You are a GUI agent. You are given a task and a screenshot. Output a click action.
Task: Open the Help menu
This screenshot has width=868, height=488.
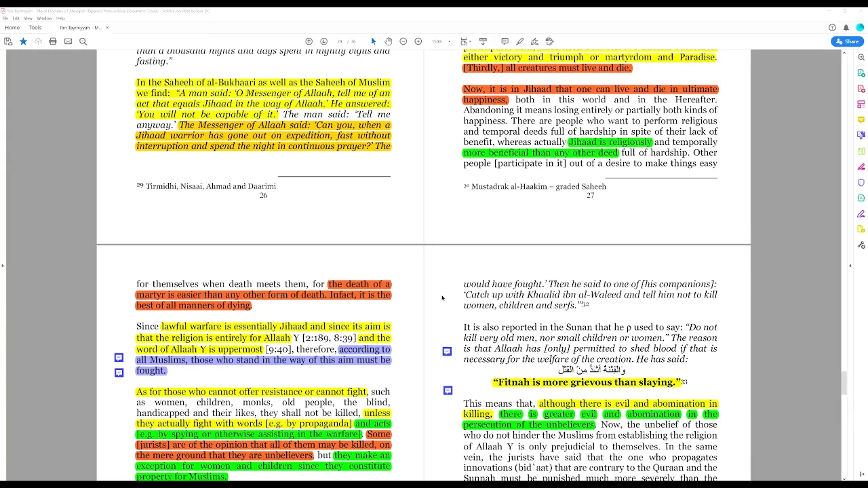60,18
